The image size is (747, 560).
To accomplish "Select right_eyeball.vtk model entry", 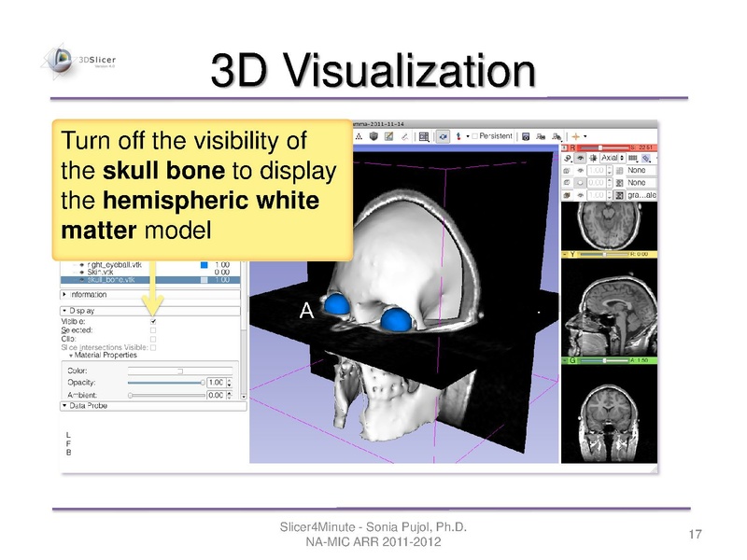I will tap(111, 264).
